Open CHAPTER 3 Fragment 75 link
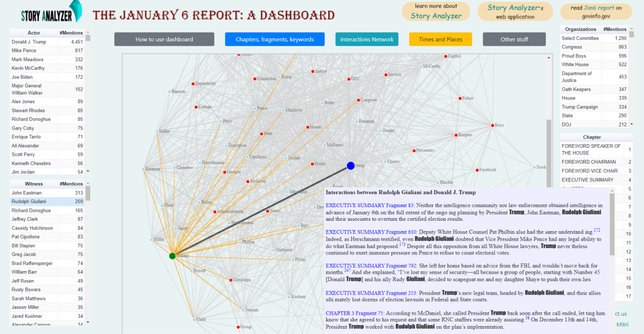Viewport: 644px width, 334px height. tap(354, 313)
